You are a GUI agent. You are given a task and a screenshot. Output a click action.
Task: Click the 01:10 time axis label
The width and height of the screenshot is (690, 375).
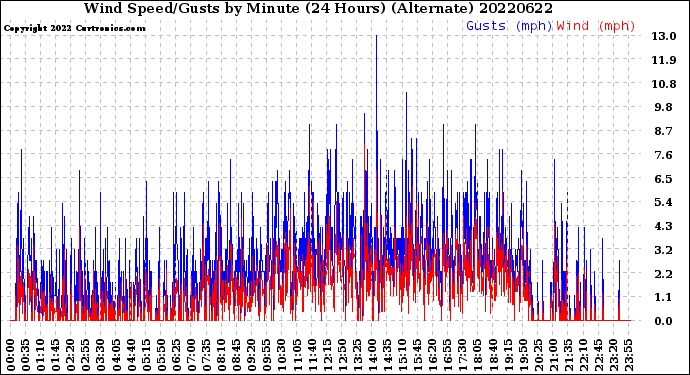tap(41, 355)
